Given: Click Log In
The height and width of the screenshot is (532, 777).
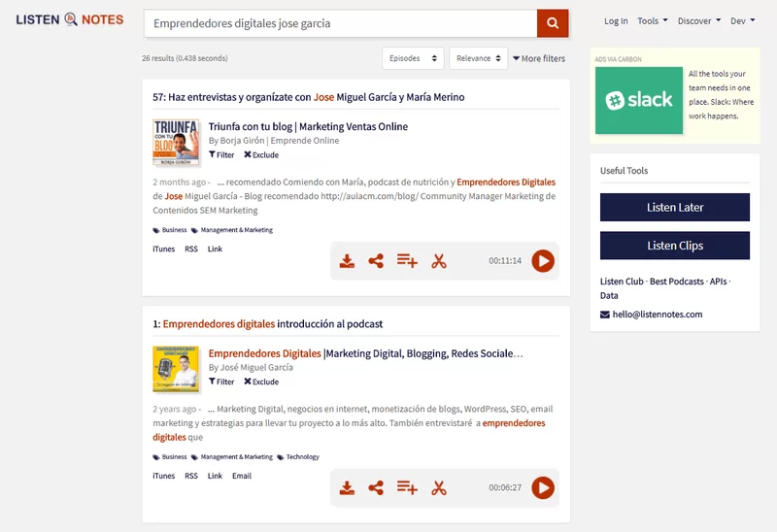Looking at the screenshot, I should [616, 20].
